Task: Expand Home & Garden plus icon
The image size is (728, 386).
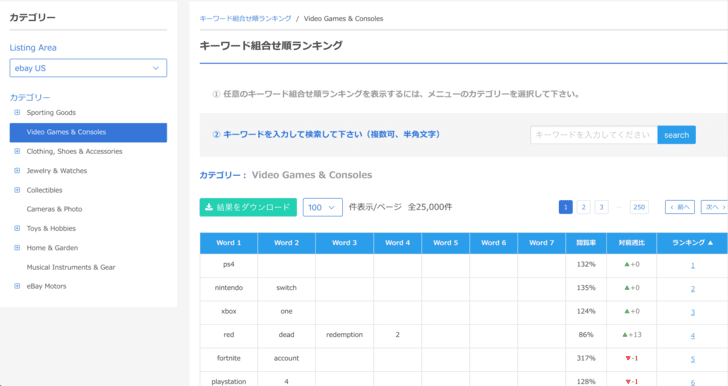Action: (x=17, y=248)
